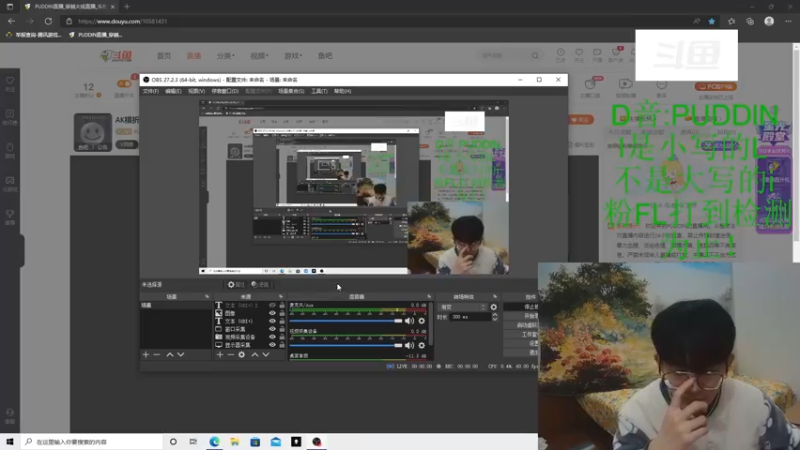Open the OBS icon on the taskbar

(x=317, y=442)
